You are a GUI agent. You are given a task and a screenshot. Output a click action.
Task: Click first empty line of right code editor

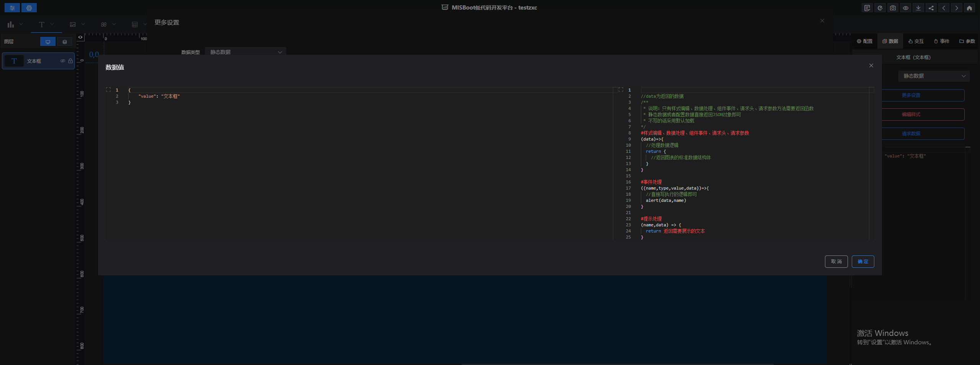point(754,90)
